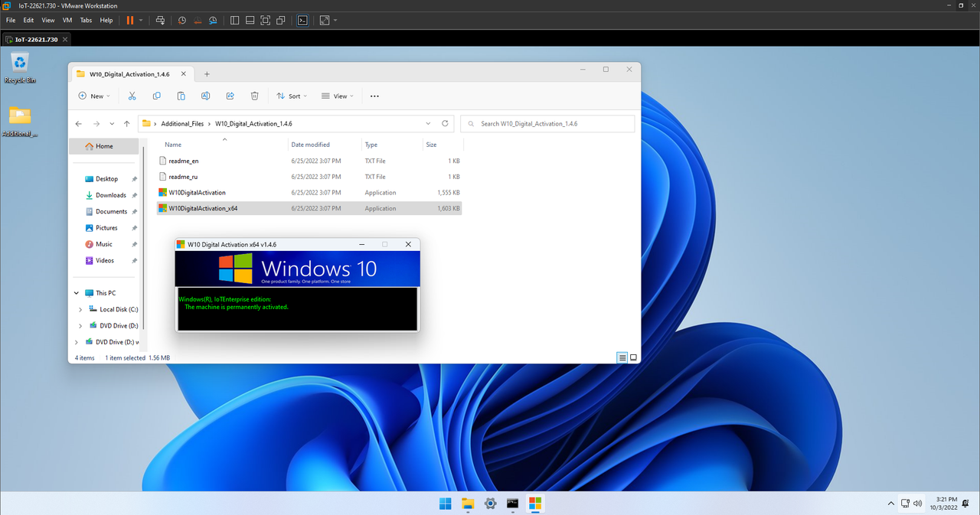Go back in File Explorer

78,123
